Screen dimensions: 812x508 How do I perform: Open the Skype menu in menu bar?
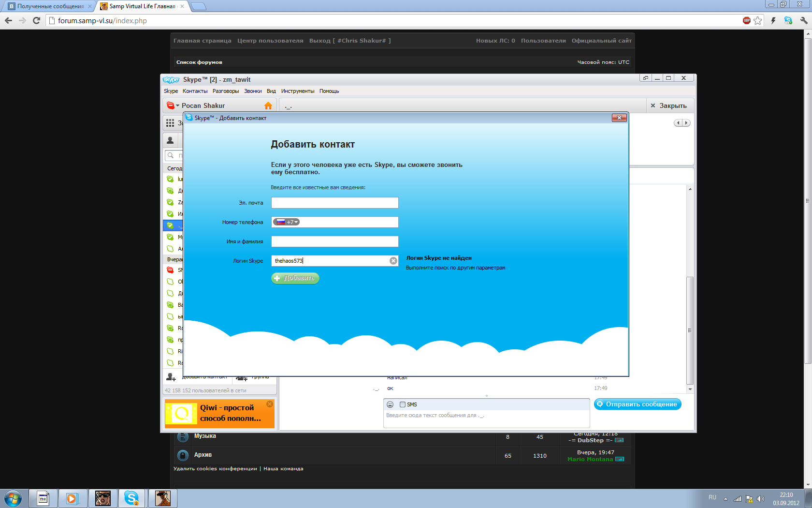(x=171, y=91)
